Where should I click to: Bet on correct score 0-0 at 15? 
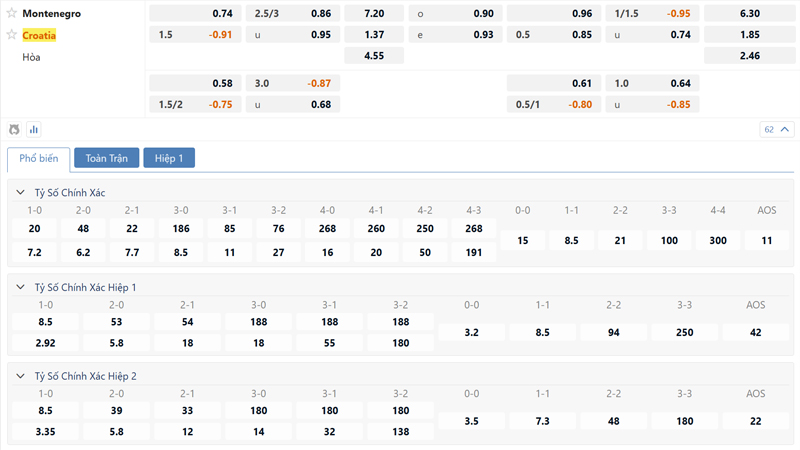click(x=522, y=240)
